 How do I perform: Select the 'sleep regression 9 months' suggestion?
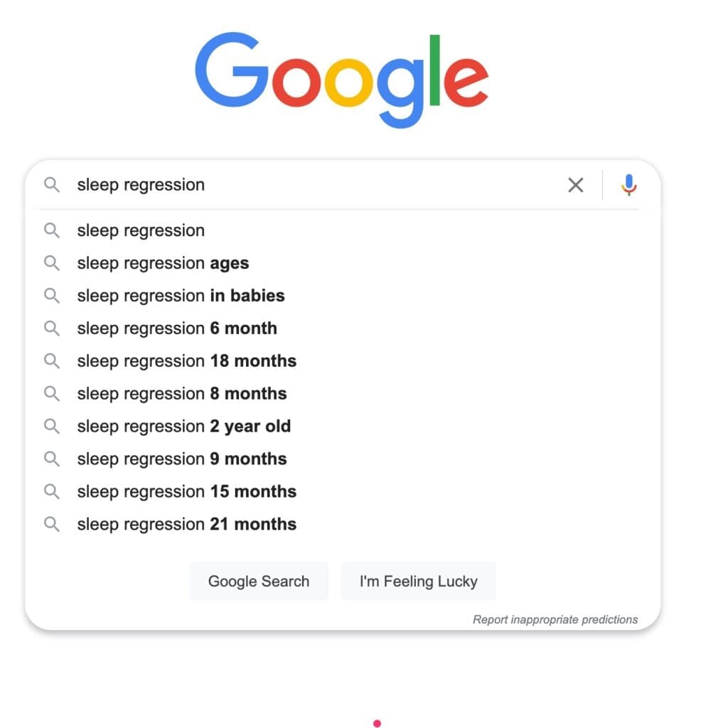(182, 459)
